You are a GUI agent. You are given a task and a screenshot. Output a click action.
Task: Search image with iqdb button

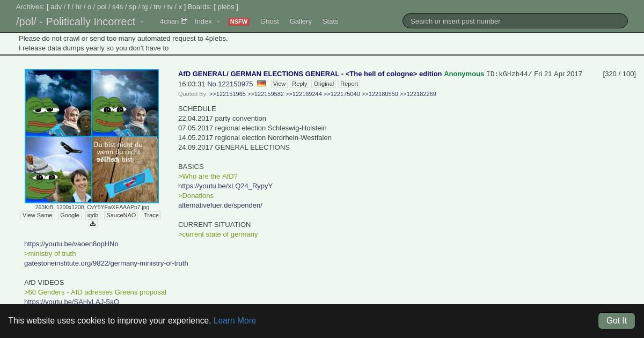[93, 215]
